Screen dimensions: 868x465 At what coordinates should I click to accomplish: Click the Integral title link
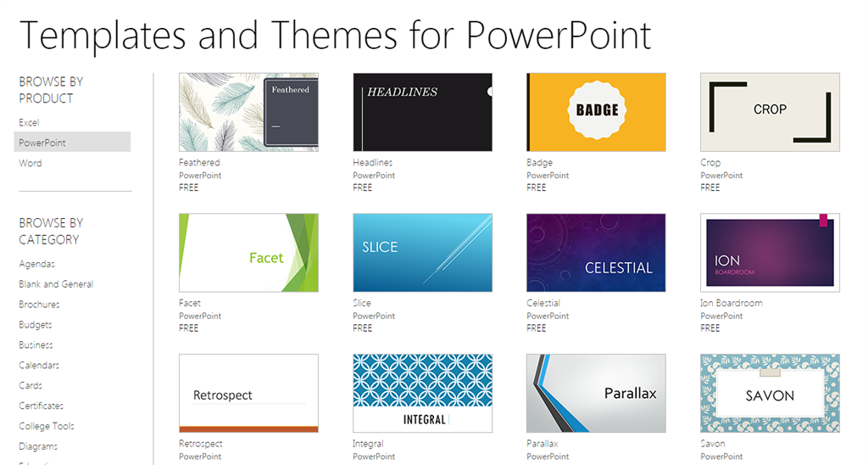(x=368, y=444)
